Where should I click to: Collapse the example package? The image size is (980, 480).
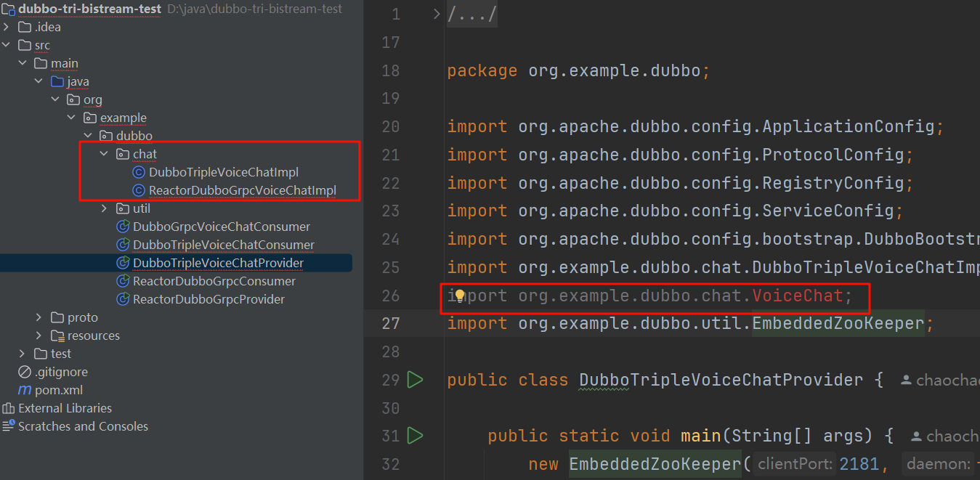(x=72, y=118)
